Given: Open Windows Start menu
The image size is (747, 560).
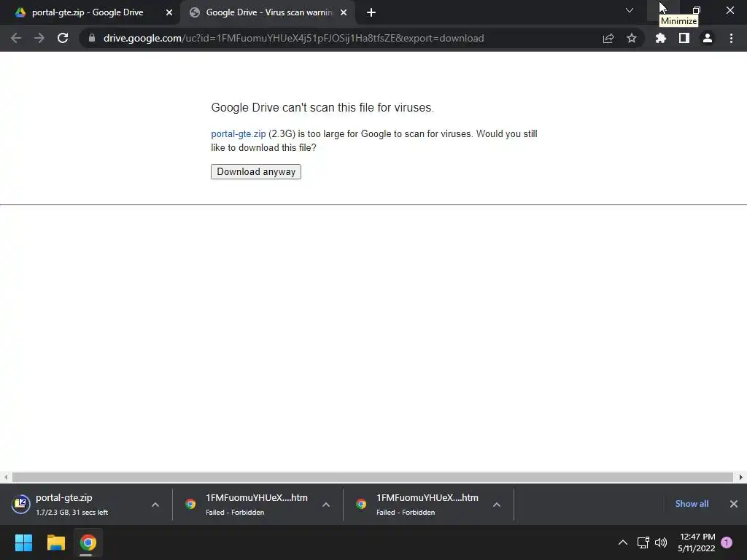Looking at the screenshot, I should [x=23, y=542].
